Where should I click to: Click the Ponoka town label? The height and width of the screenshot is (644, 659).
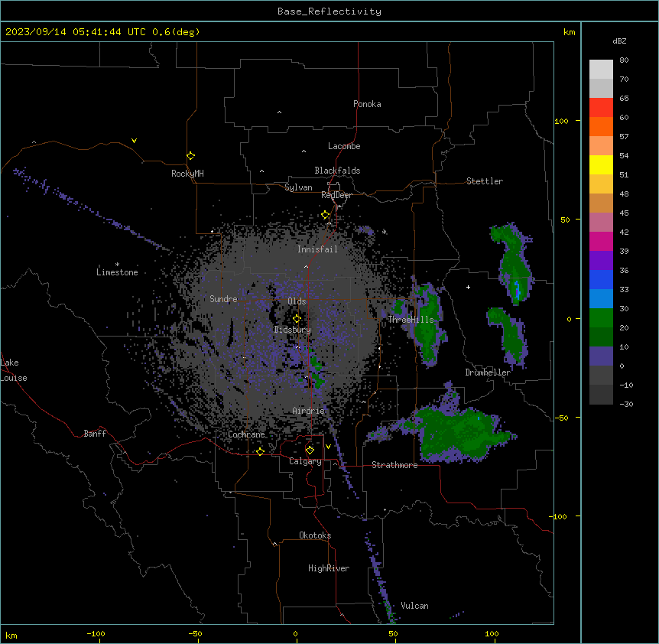[x=367, y=104]
